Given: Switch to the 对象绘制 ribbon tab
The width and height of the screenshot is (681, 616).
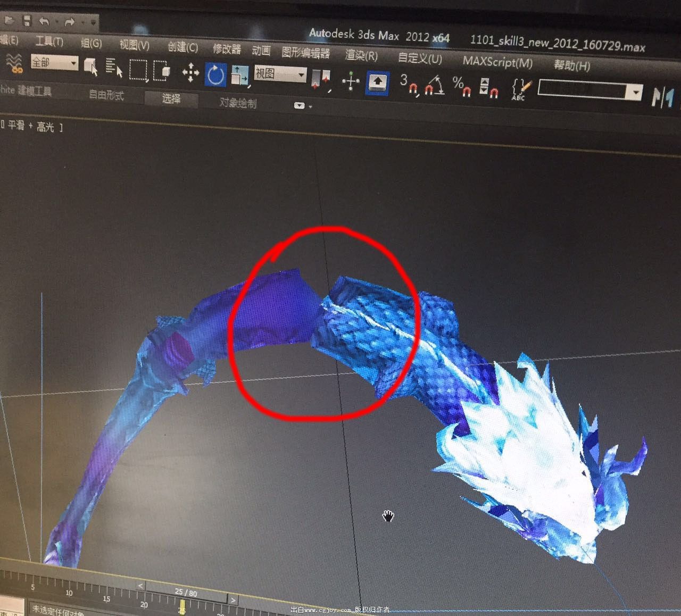Looking at the screenshot, I should pyautogui.click(x=238, y=103).
